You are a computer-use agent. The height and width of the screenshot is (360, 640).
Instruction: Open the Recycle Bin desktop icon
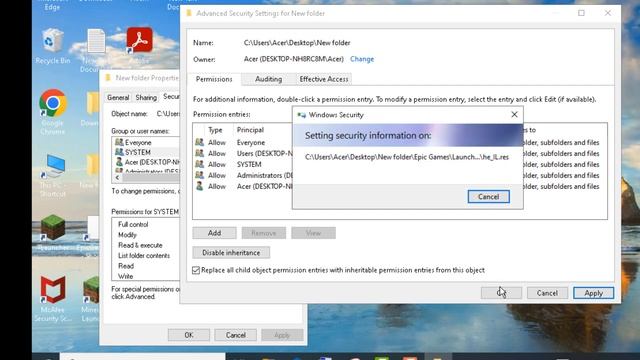coord(52,41)
